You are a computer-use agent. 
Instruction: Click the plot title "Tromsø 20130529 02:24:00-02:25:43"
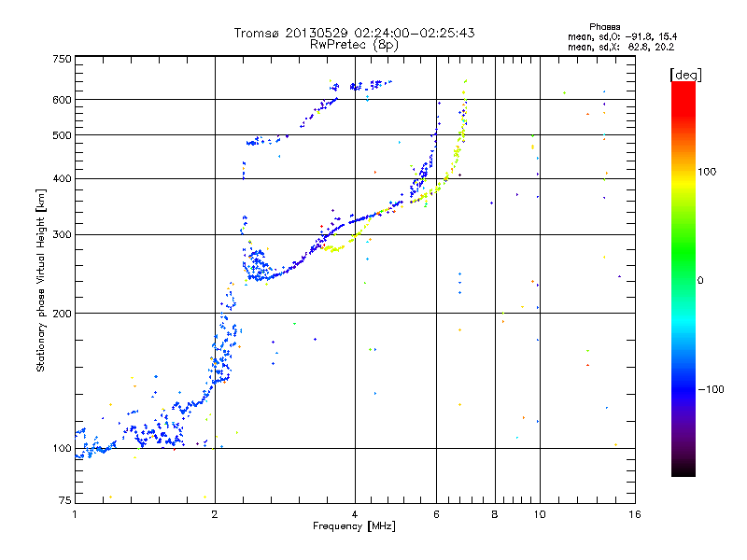[355, 33]
